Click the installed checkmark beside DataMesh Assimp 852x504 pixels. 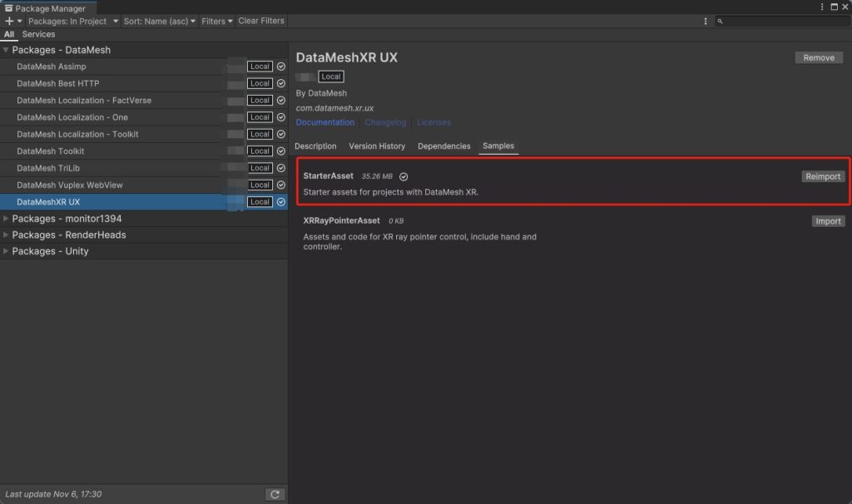tap(281, 67)
